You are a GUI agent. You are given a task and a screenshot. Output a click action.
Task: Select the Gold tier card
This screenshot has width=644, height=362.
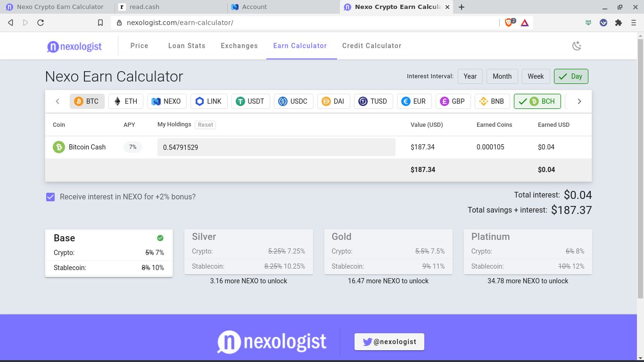(388, 252)
